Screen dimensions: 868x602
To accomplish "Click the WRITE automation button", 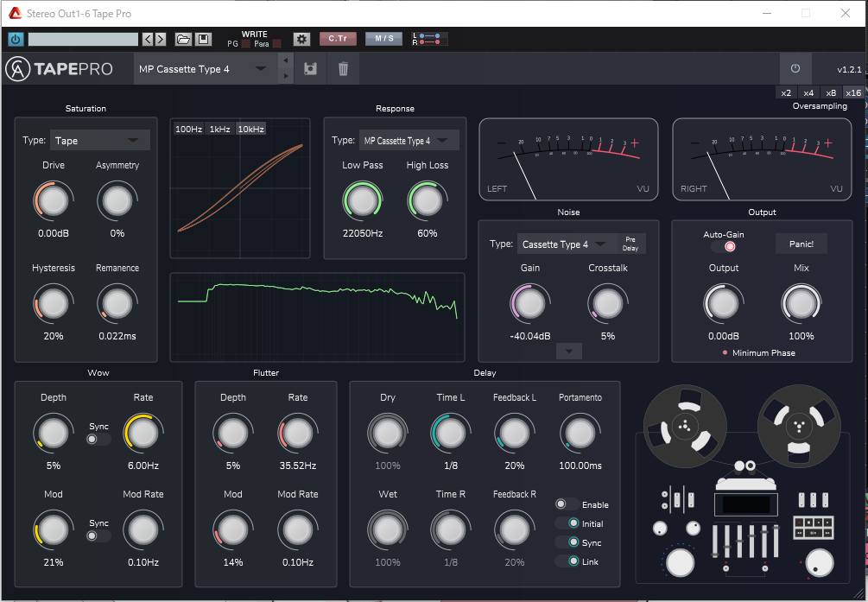I will coord(255,35).
